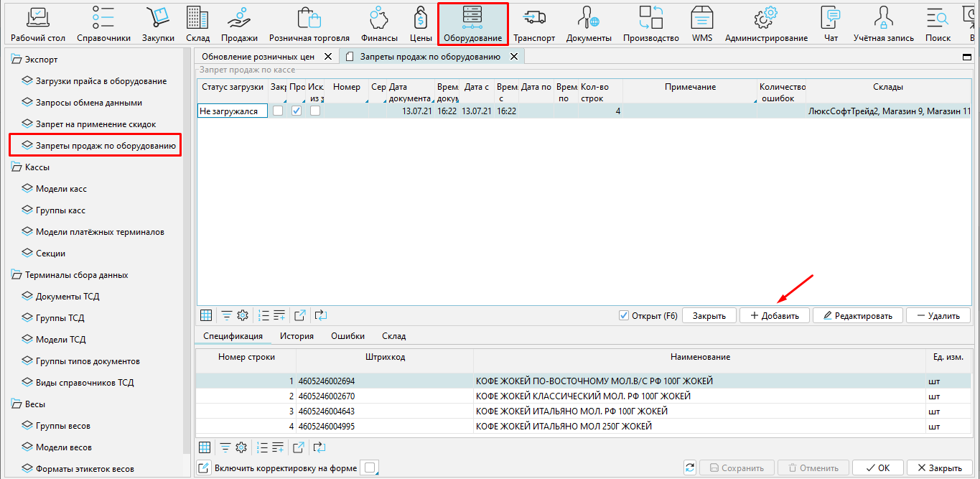Open the gear settings in the specification toolbar

(241, 447)
